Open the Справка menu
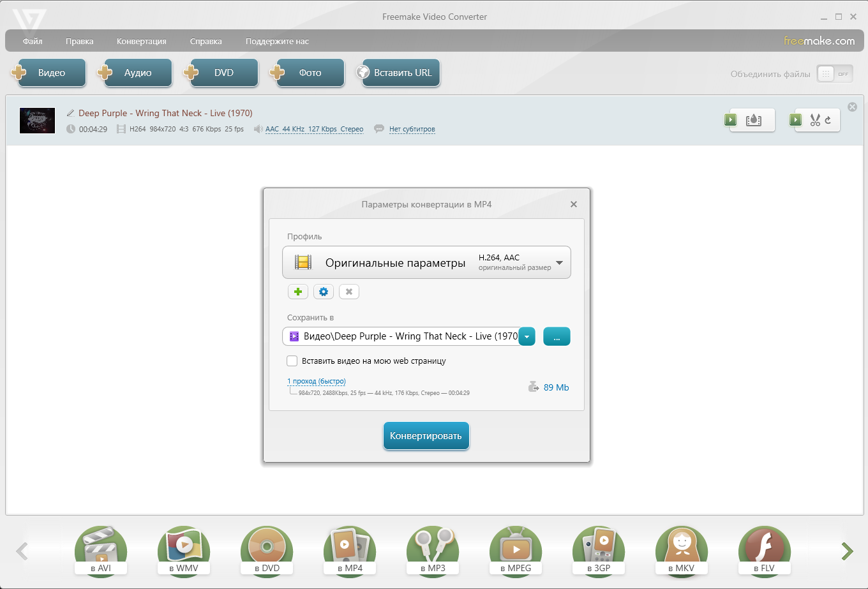The width and height of the screenshot is (868, 589). (206, 41)
